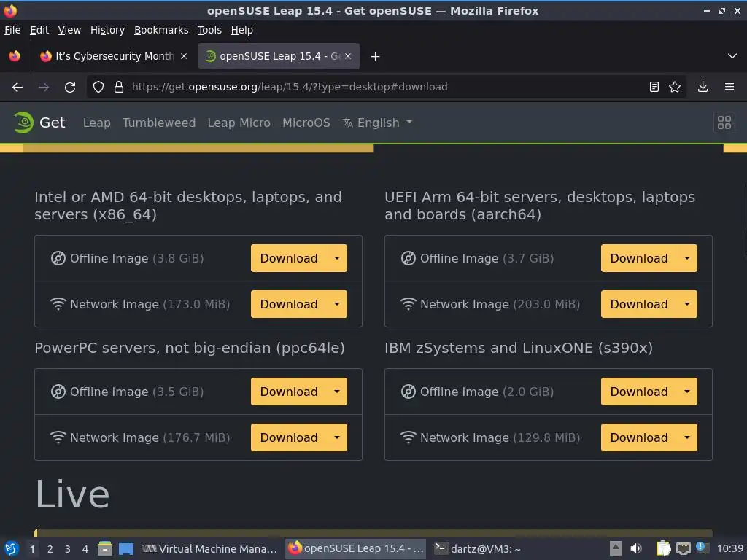Open the MicroOS navigation link
The height and width of the screenshot is (560, 747).
tap(306, 122)
